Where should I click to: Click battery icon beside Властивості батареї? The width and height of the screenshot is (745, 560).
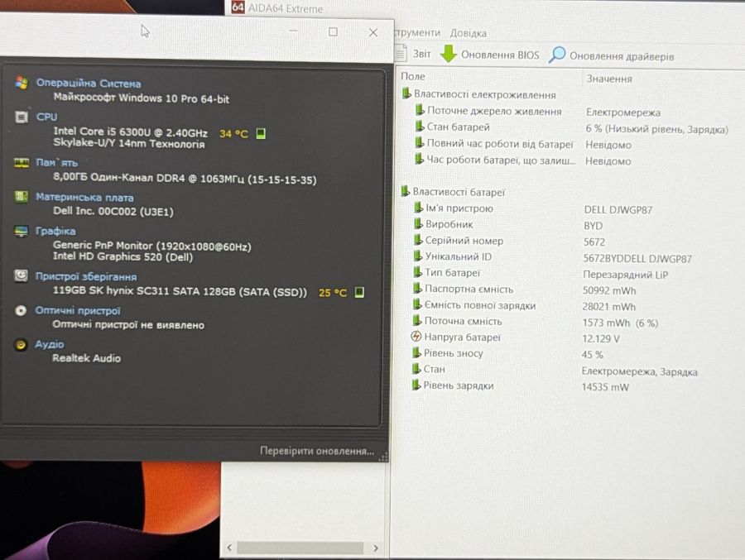pos(406,191)
